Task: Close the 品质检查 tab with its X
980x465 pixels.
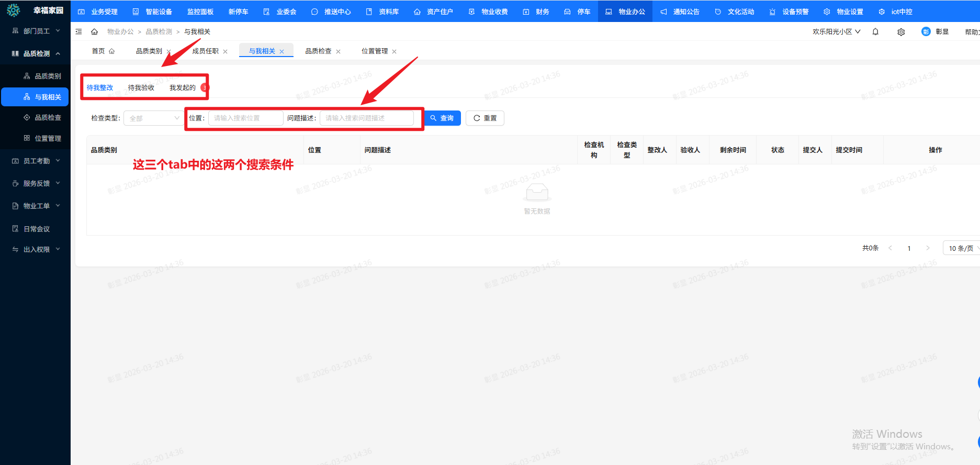Action: [339, 51]
